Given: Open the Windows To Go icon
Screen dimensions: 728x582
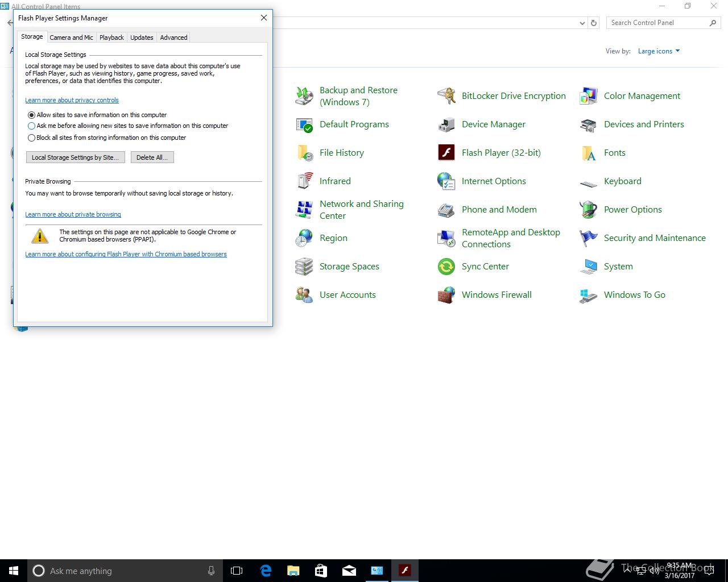Looking at the screenshot, I should [589, 295].
